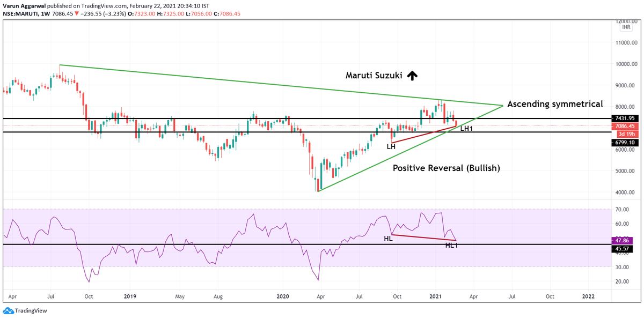Click the 6799.10 price label
644x319 pixels.
[624, 143]
